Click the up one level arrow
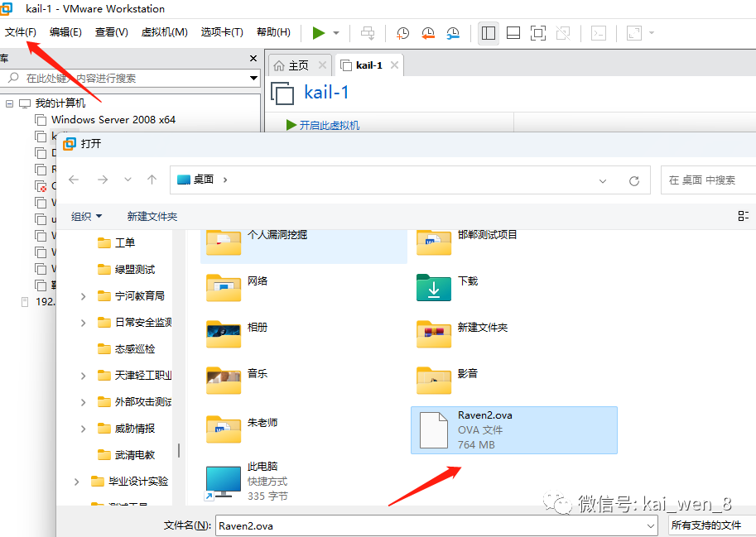756x537 pixels. pyautogui.click(x=152, y=180)
